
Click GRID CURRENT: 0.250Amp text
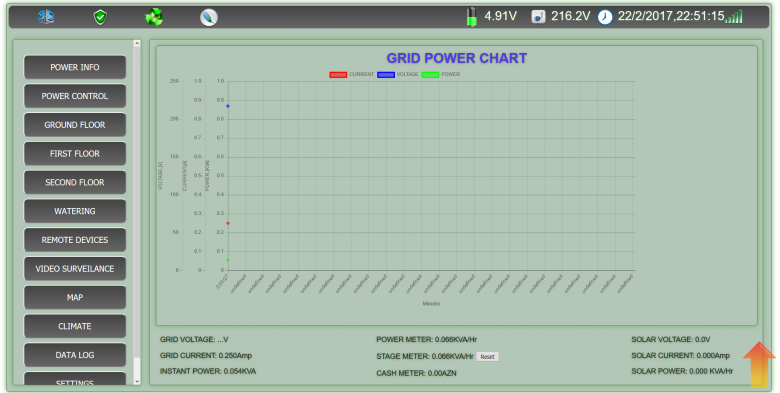pyautogui.click(x=206, y=355)
